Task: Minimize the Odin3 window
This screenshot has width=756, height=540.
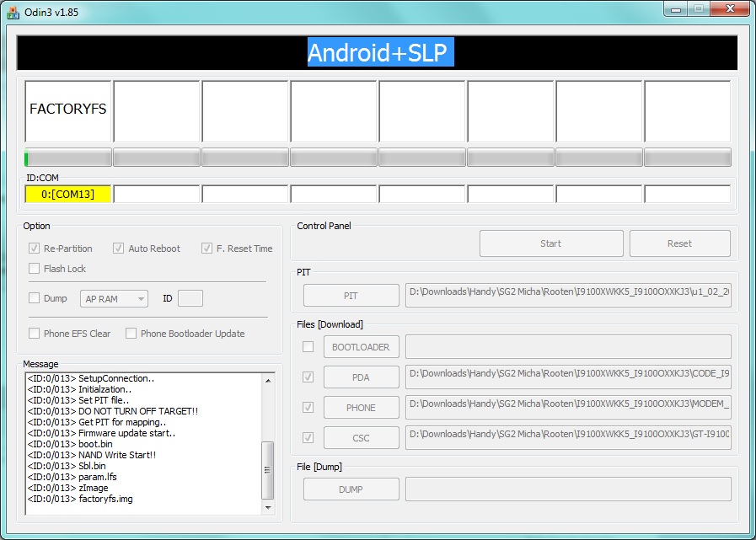Action: [x=676, y=9]
